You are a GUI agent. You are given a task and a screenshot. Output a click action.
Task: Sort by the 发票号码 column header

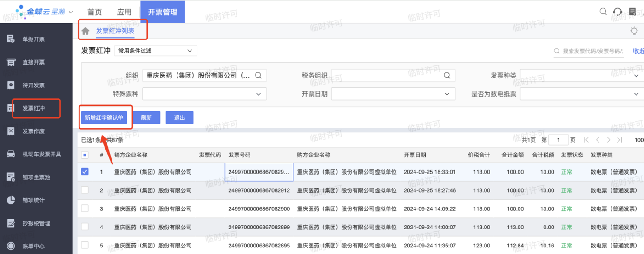[239, 155]
